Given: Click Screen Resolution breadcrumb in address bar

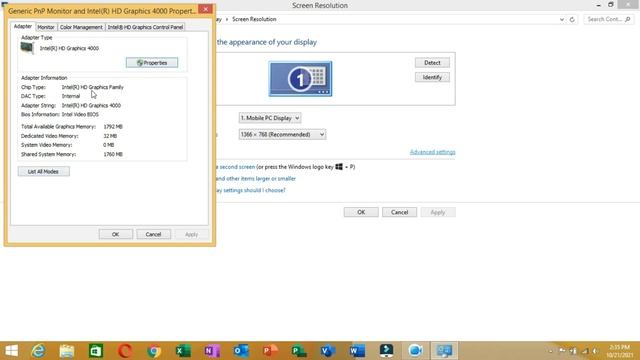Looking at the screenshot, I should tap(254, 19).
